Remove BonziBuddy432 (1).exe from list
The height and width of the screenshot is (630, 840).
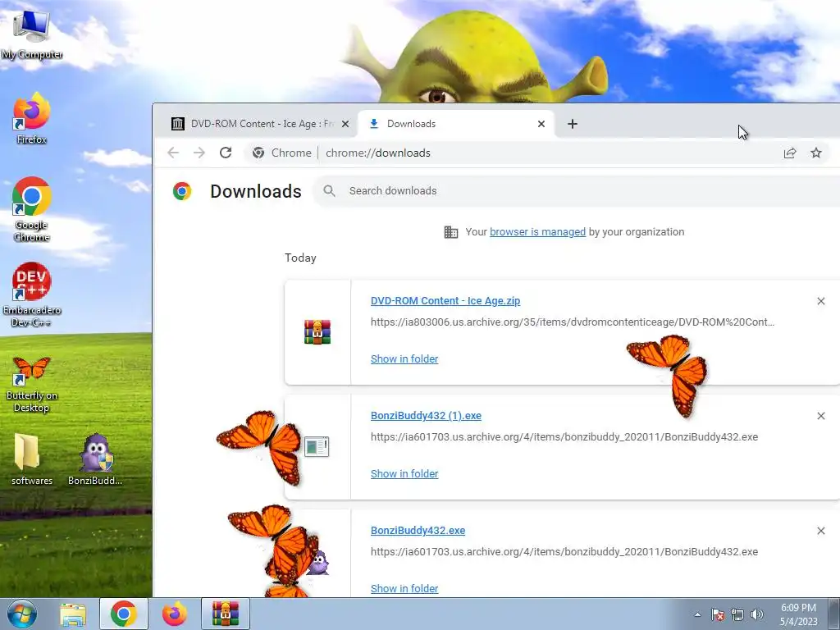click(820, 416)
